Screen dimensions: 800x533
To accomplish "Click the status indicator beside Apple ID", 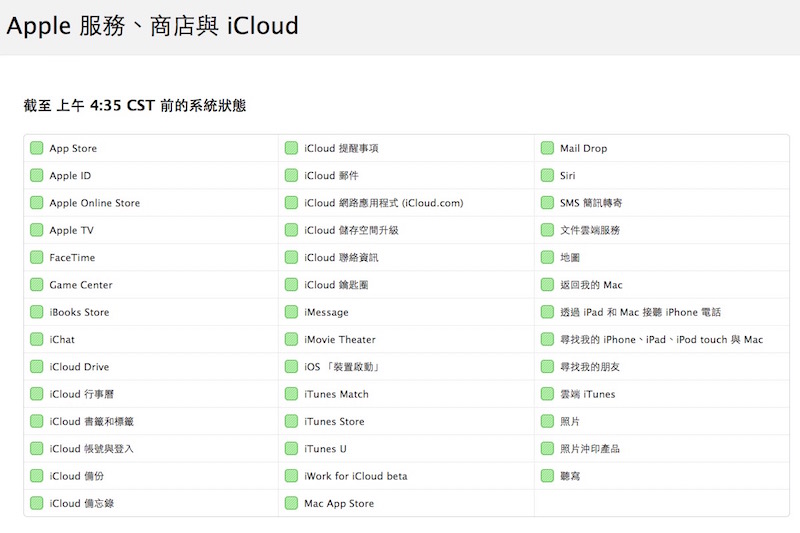I will point(36,175).
